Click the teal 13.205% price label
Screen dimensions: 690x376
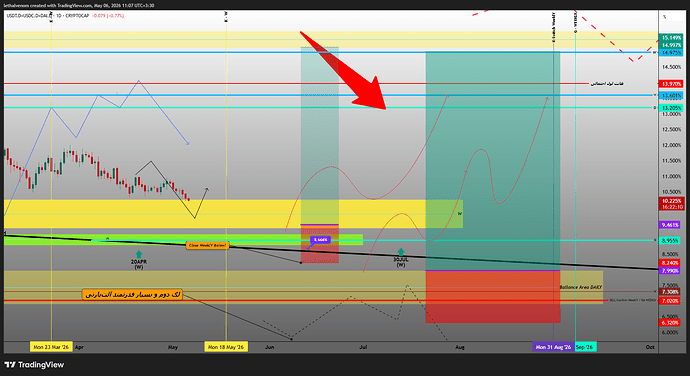click(671, 108)
